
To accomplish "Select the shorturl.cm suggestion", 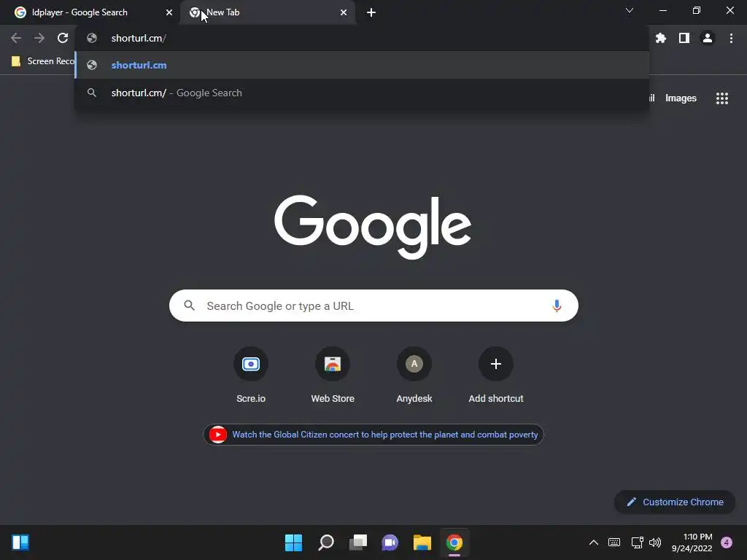I will [x=362, y=65].
